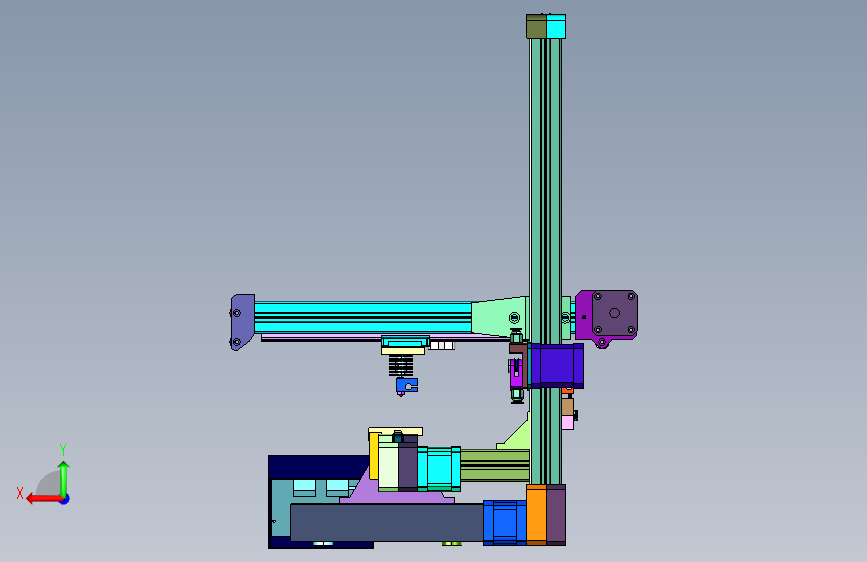
Task: Select the hotend heat sink fins
Action: pyautogui.click(x=401, y=366)
